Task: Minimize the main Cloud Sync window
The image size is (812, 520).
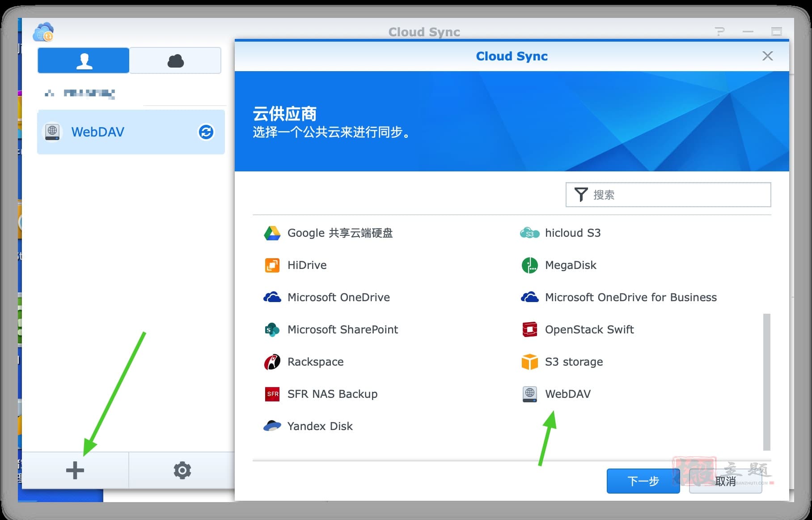Action: click(748, 31)
